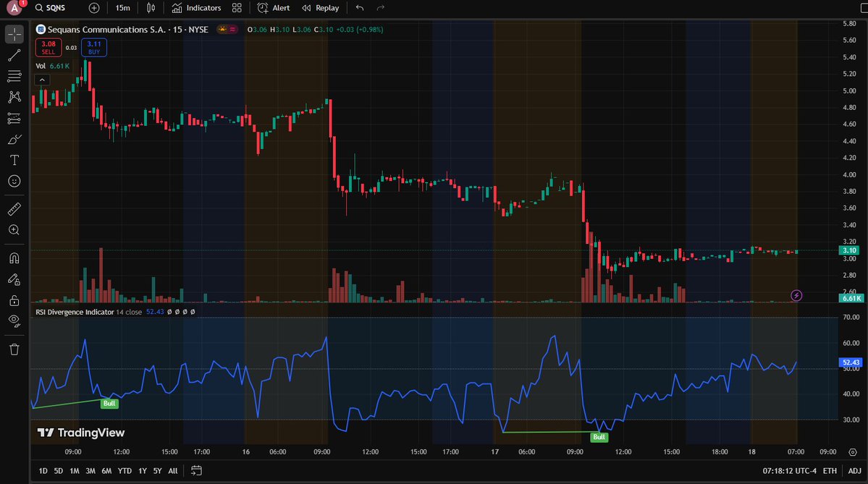Image resolution: width=868 pixels, height=484 pixels.
Task: Add a symbol to compare
Action: coord(94,8)
